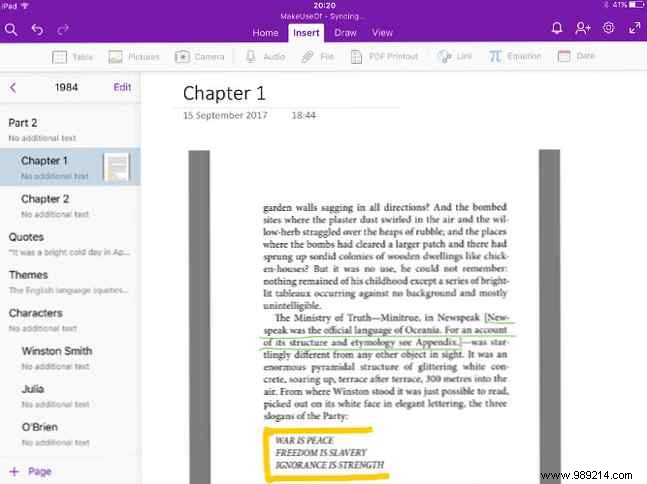The width and height of the screenshot is (647, 484).
Task: Tap the battery indicator in status bar
Action: (637, 5)
